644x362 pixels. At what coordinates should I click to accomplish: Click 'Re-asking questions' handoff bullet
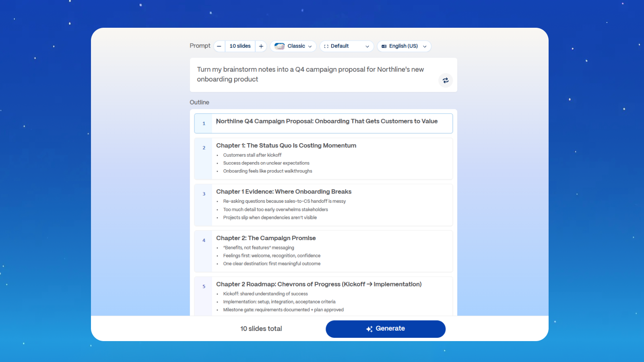point(285,202)
